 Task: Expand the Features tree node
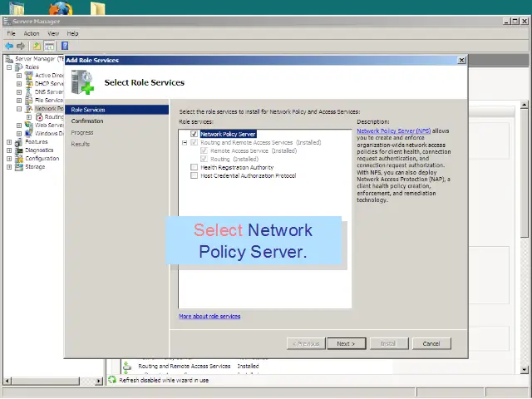click(x=9, y=142)
